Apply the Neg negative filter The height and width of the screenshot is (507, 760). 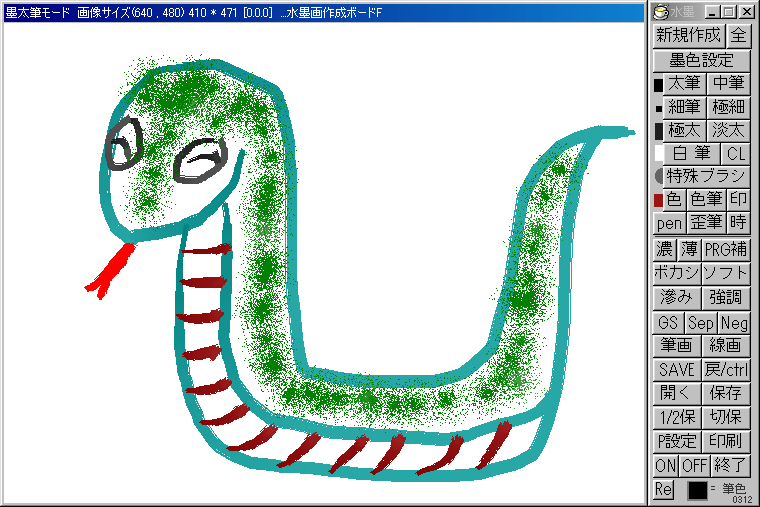pos(734,323)
